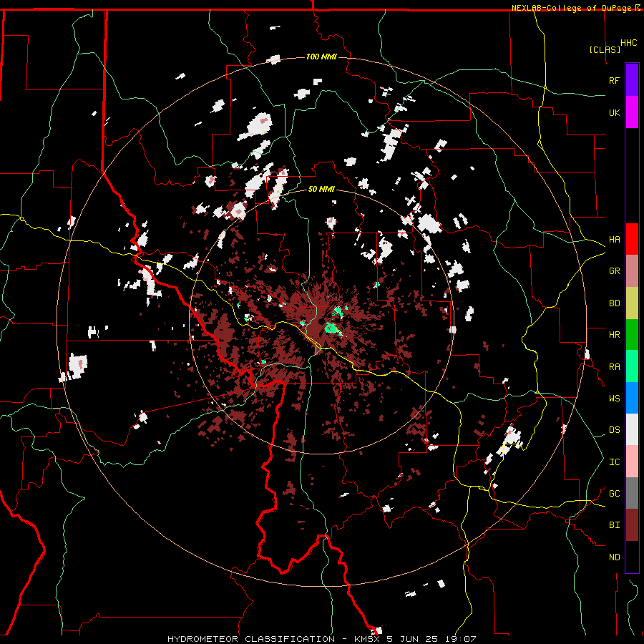Click the GC legend label

614,493
